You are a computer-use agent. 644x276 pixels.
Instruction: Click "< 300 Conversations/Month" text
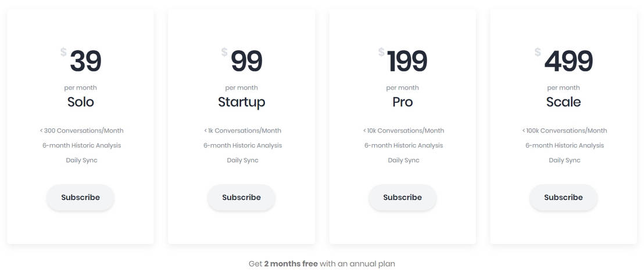click(81, 131)
